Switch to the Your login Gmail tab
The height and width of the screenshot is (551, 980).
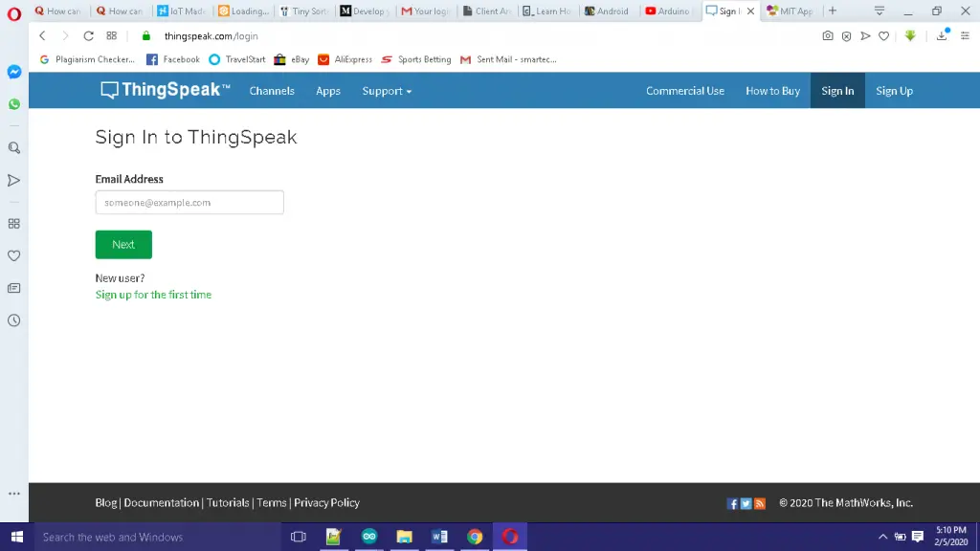point(426,11)
